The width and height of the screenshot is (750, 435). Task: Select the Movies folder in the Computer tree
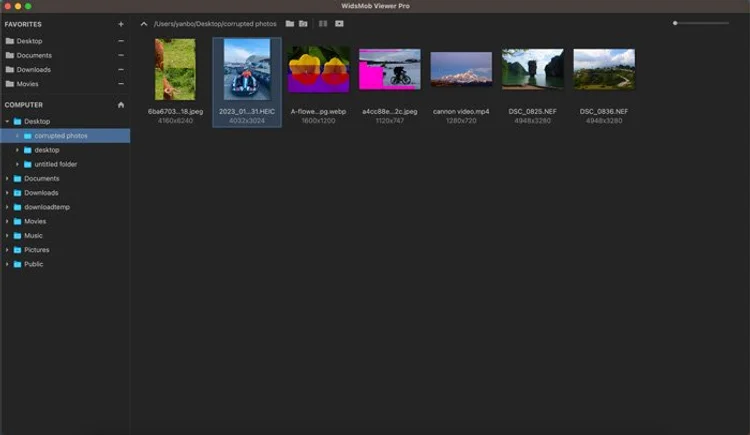35,222
